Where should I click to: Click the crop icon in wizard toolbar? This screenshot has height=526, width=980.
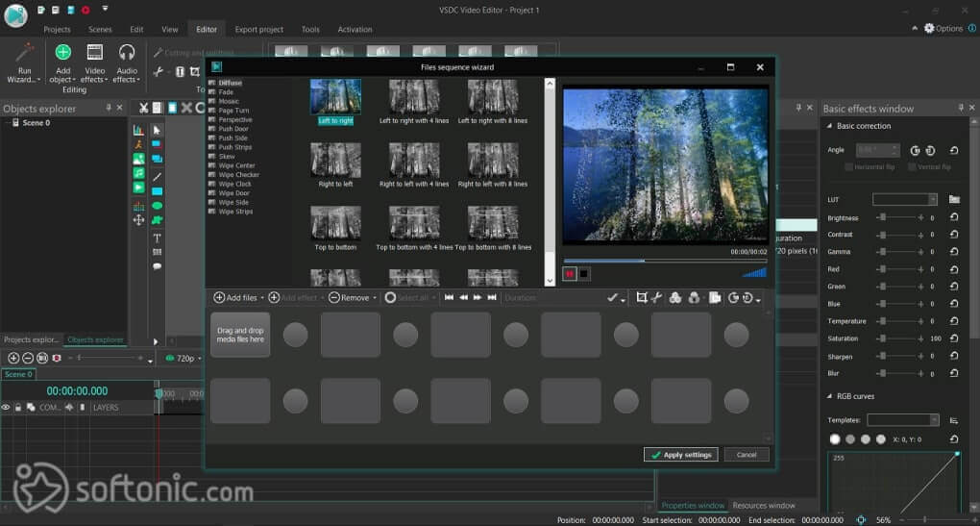(x=641, y=298)
